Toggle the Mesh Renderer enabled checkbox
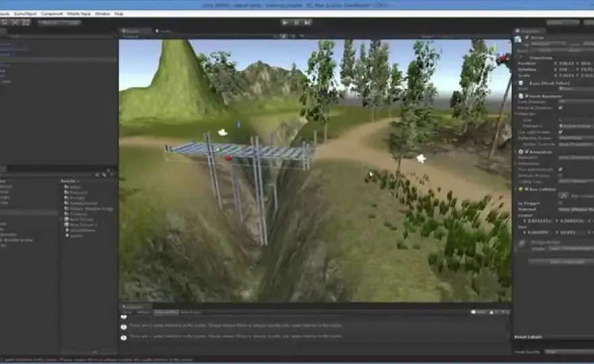Image resolution: width=594 pixels, height=364 pixels. tap(526, 96)
